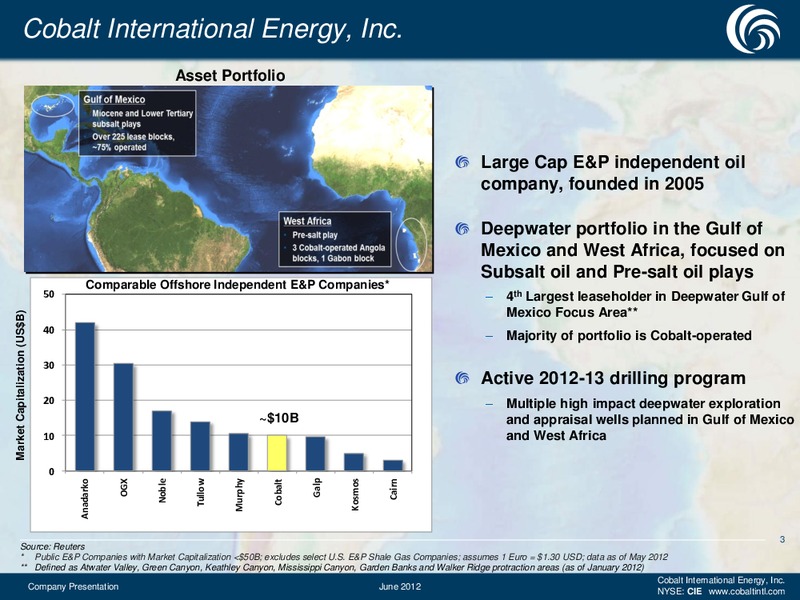Click the 'Cobalt' axis label
The image size is (800, 600).
[278, 492]
